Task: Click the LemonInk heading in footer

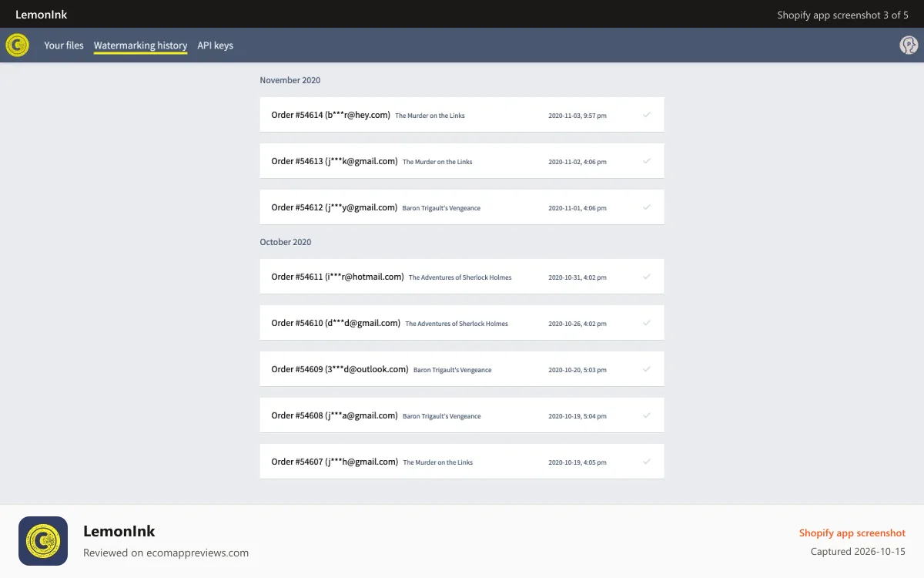Action: click(x=119, y=531)
